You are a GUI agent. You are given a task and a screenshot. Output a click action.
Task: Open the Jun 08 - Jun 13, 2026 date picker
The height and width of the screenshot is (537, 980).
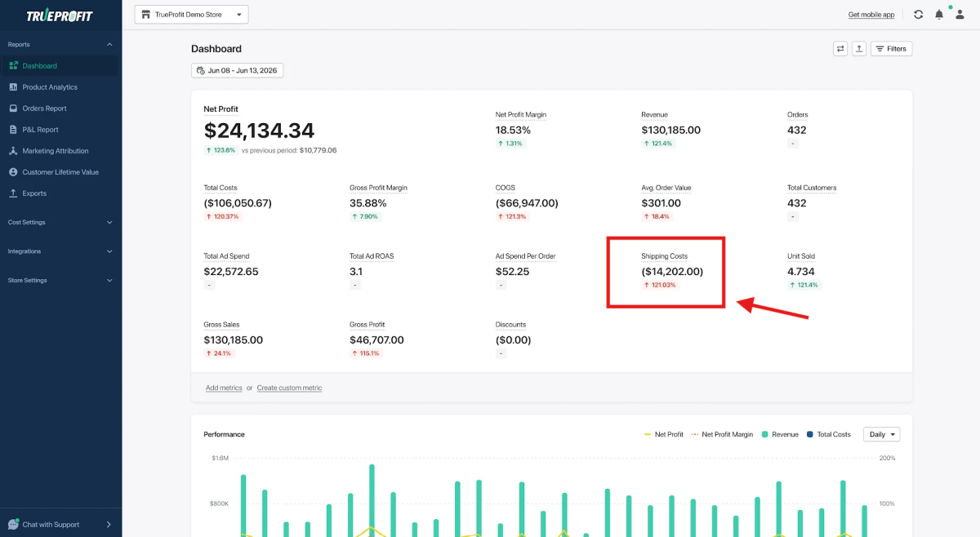(x=237, y=71)
